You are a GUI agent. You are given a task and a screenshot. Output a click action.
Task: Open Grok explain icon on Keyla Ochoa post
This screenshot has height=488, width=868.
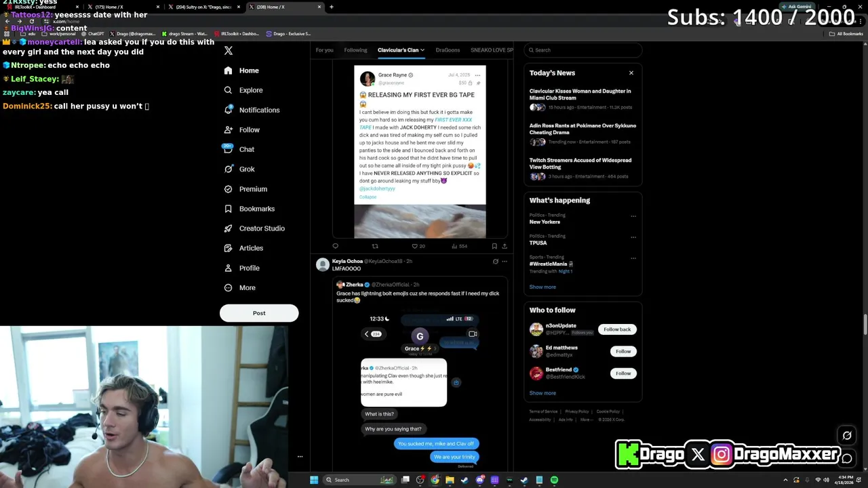point(495,261)
